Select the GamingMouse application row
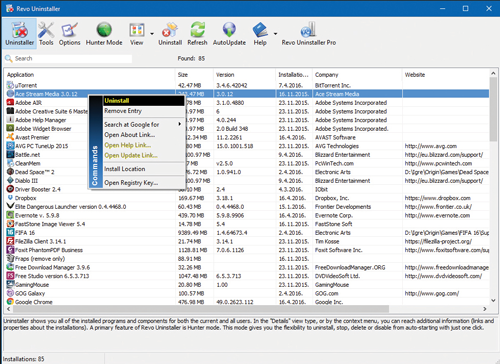500x364 pixels. [x=247, y=285]
